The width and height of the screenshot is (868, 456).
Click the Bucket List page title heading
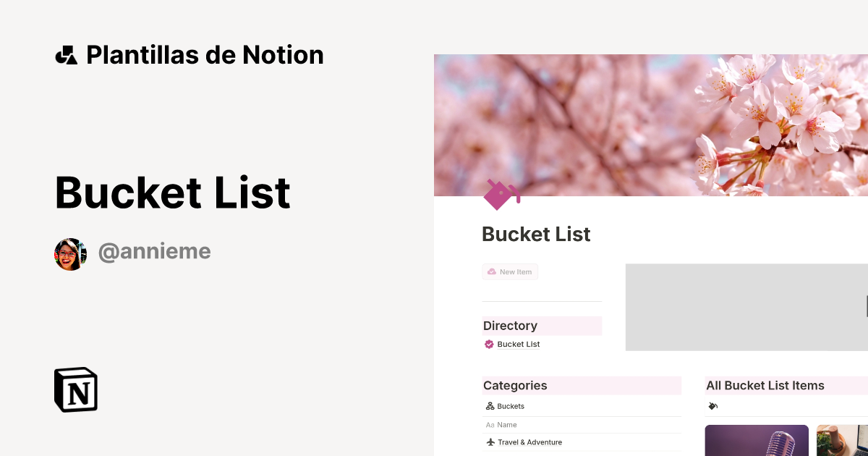(x=536, y=234)
